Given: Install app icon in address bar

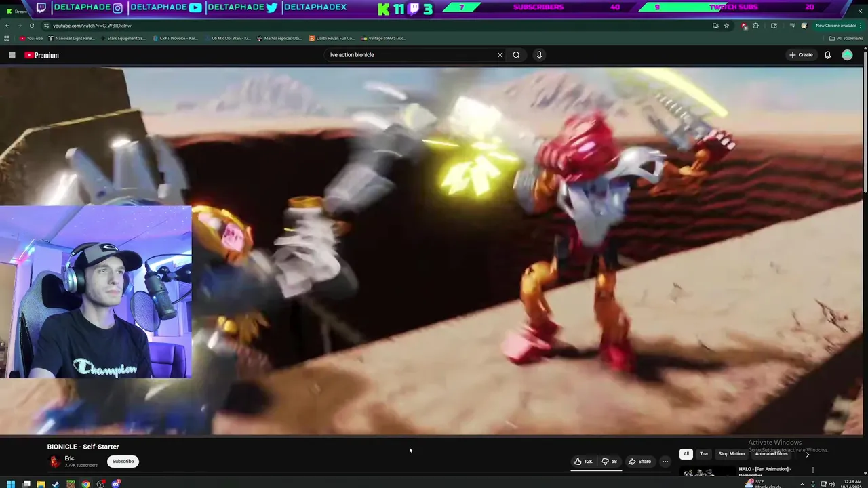Looking at the screenshot, I should tap(715, 26).
